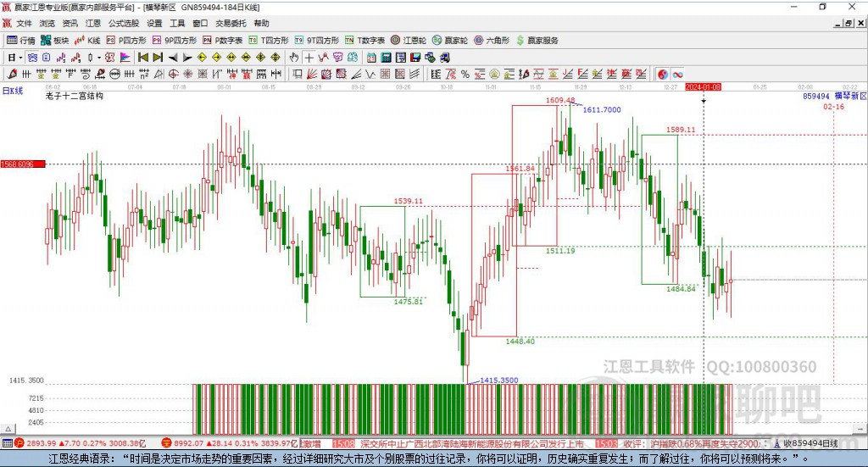Image resolution: width=868 pixels, height=467 pixels.
Task: Open the P四方形 tool
Action: pos(125,41)
